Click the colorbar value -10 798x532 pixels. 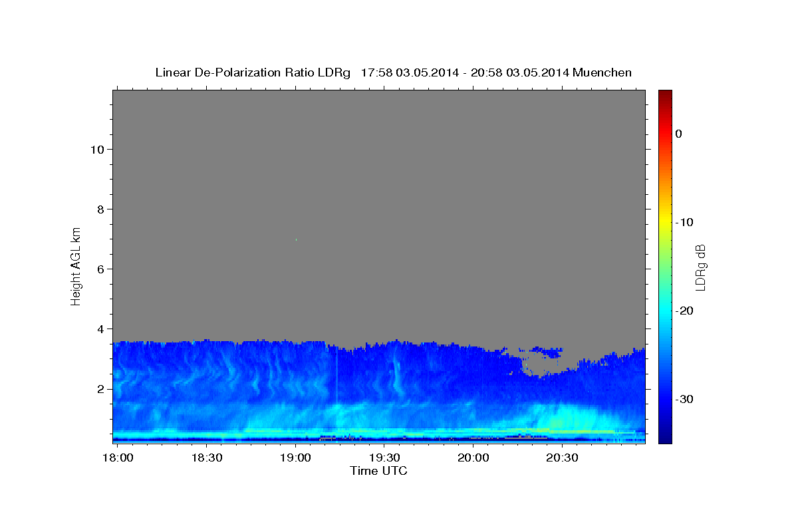point(685,222)
